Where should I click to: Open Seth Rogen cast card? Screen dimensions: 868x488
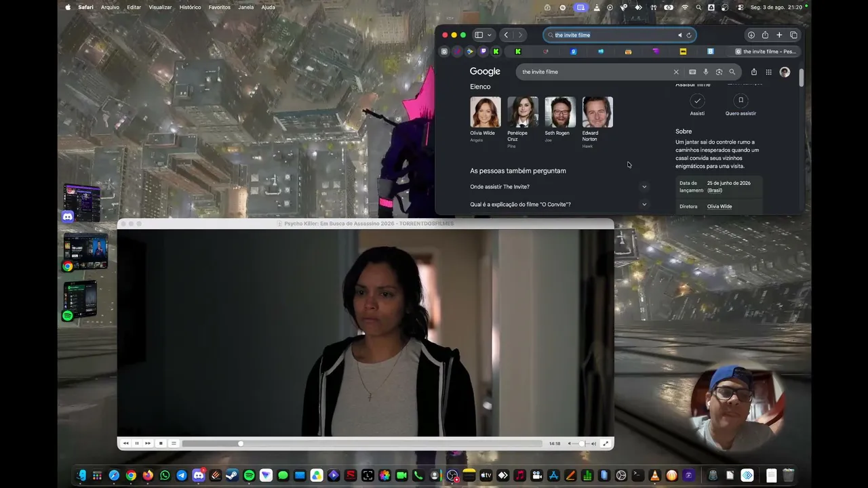pyautogui.click(x=560, y=119)
